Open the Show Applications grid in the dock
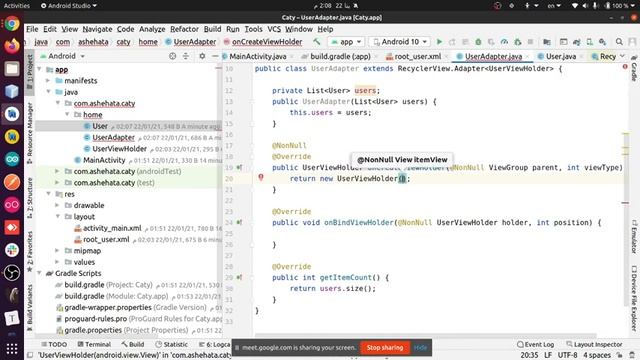 pos(12,349)
